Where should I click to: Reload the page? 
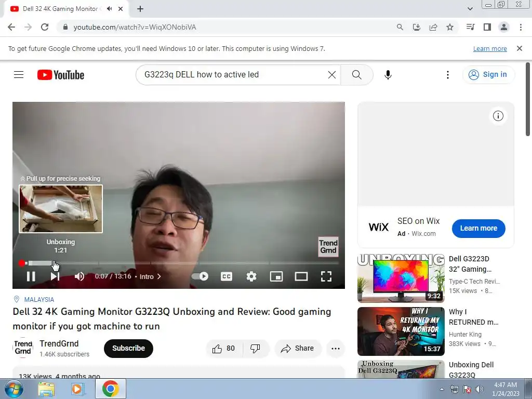coord(45,27)
